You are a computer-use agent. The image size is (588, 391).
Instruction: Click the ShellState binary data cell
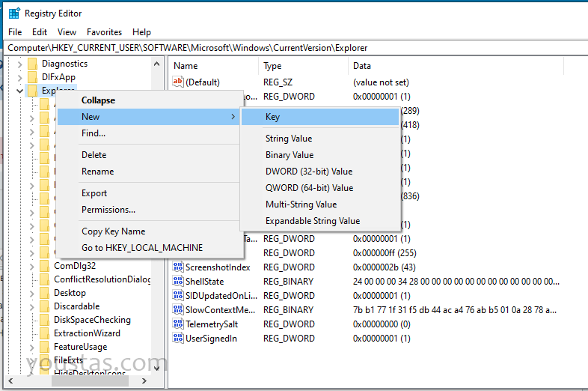(456, 282)
